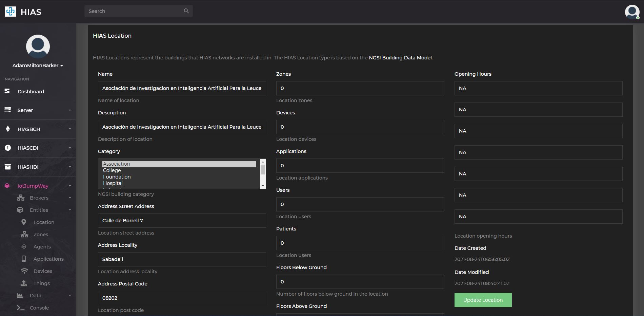
Task: Open the Zones menu item
Action: (41, 235)
